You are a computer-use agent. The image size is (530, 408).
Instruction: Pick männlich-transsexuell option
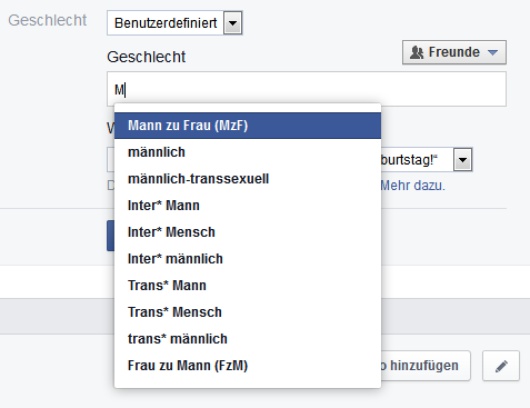tap(247, 179)
